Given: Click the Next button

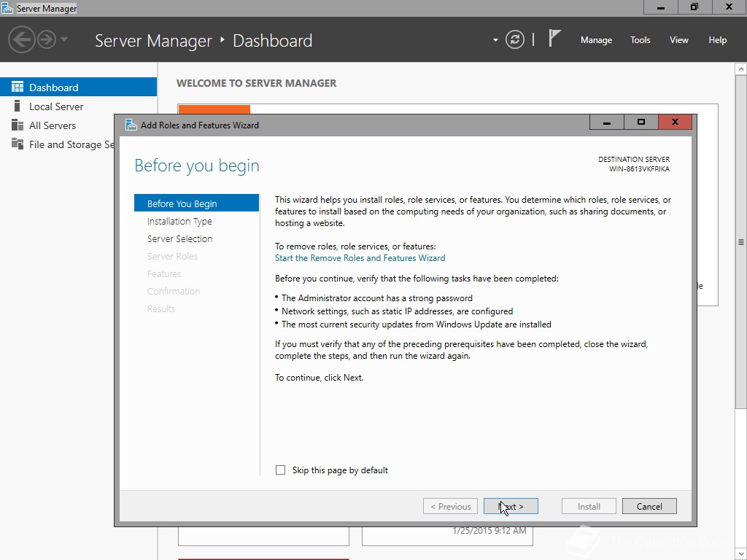Looking at the screenshot, I should coord(511,506).
